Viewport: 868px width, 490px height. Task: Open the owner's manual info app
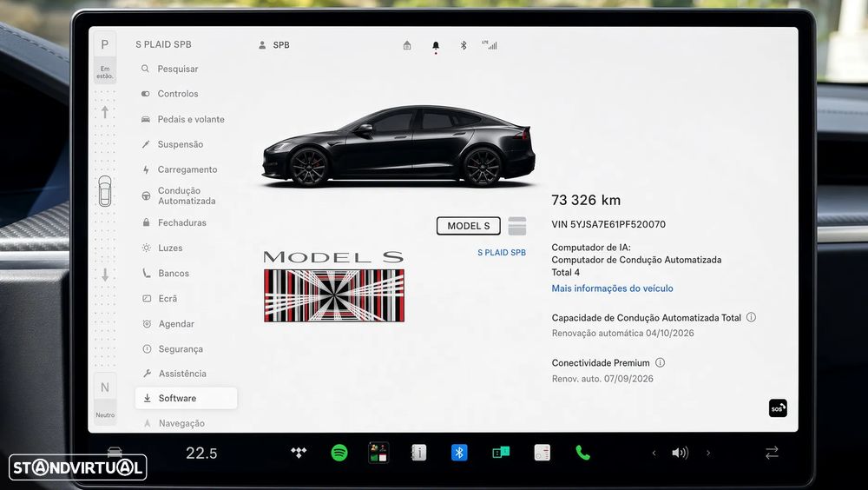click(x=419, y=453)
